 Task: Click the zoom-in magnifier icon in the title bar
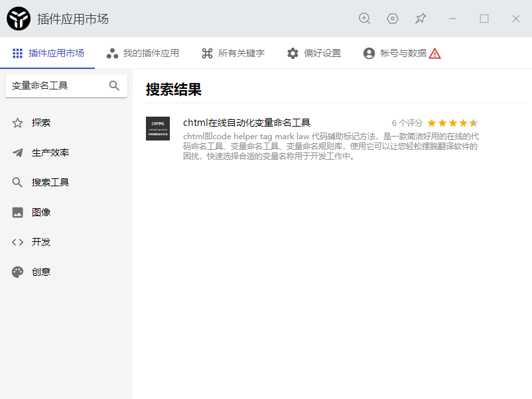pyautogui.click(x=364, y=19)
